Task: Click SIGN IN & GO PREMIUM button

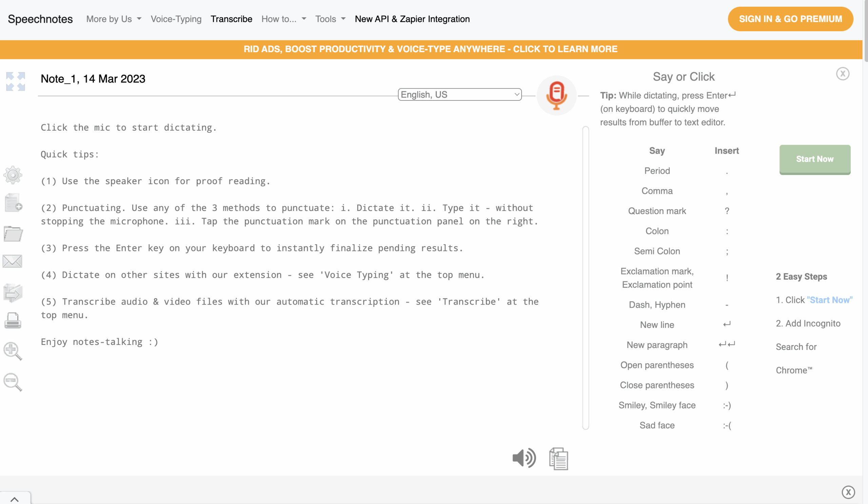Action: (x=790, y=19)
